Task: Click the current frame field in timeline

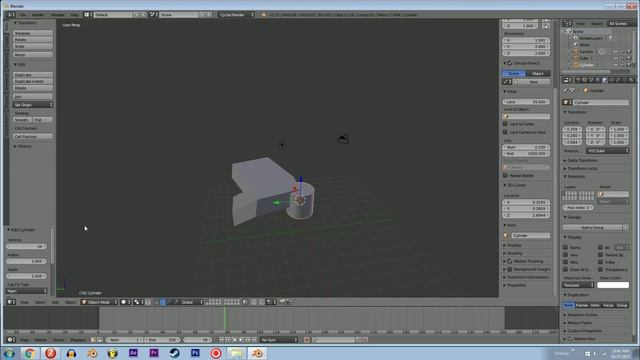Action: click(x=197, y=340)
